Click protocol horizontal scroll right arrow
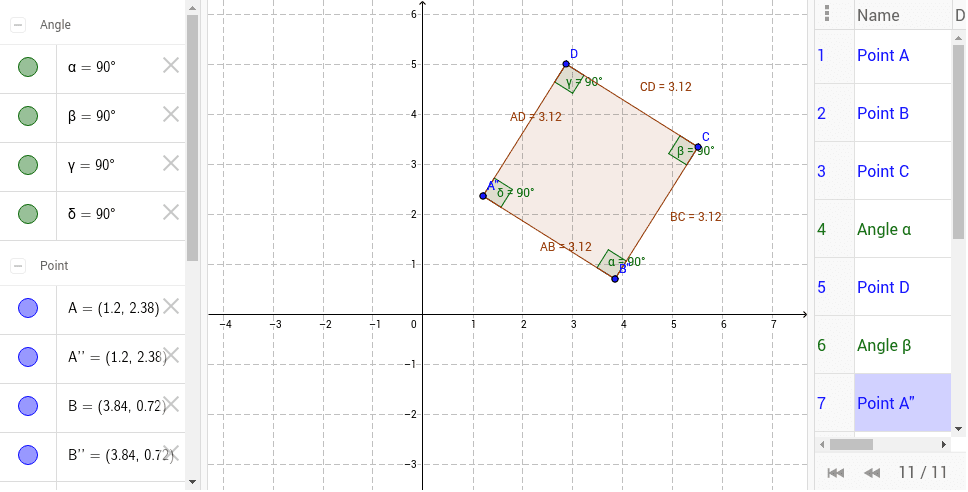This screenshot has height=492, width=968. pyautogui.click(x=944, y=444)
